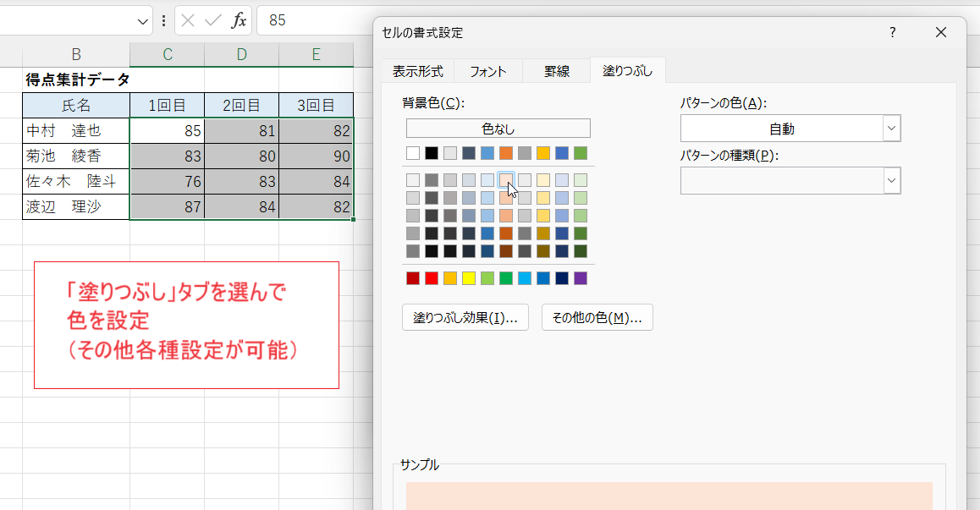Viewport: 980px width, 510px height.
Task: Click the cell containing 90
Action: (x=316, y=156)
